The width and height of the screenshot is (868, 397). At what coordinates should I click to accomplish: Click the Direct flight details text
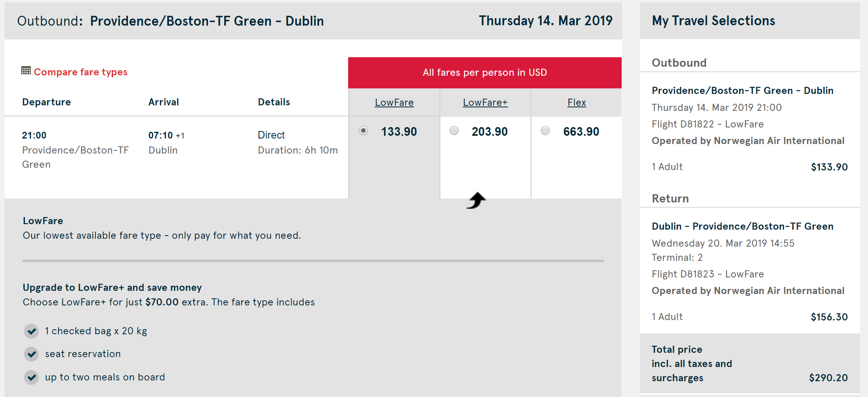[271, 135]
